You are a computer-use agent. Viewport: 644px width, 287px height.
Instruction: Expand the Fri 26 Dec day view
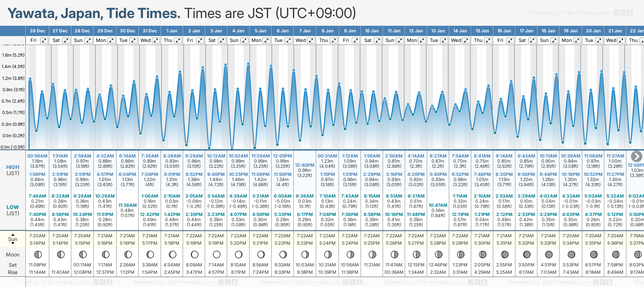[44, 40]
